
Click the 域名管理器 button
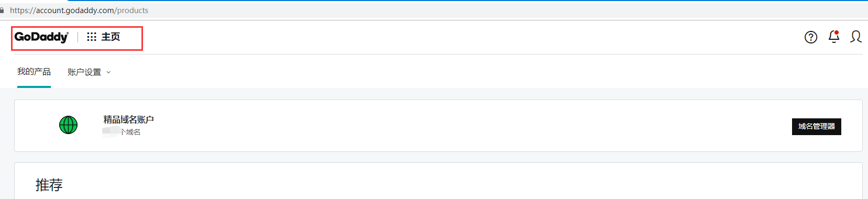(816, 126)
